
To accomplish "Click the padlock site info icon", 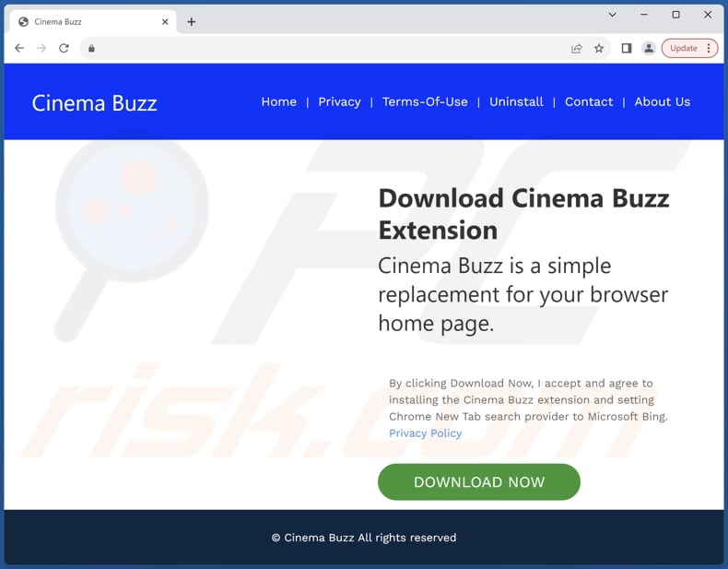I will pyautogui.click(x=91, y=48).
